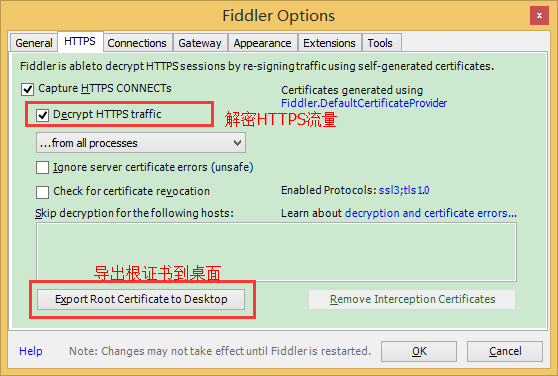Open the Help link

tap(31, 351)
